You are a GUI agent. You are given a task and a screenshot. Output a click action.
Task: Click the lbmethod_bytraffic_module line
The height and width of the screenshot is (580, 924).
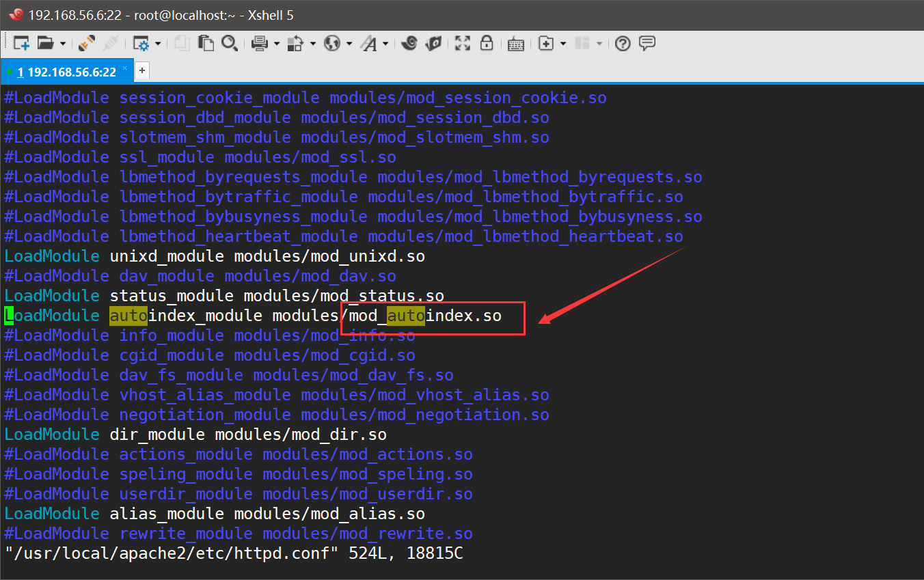[x=344, y=197]
